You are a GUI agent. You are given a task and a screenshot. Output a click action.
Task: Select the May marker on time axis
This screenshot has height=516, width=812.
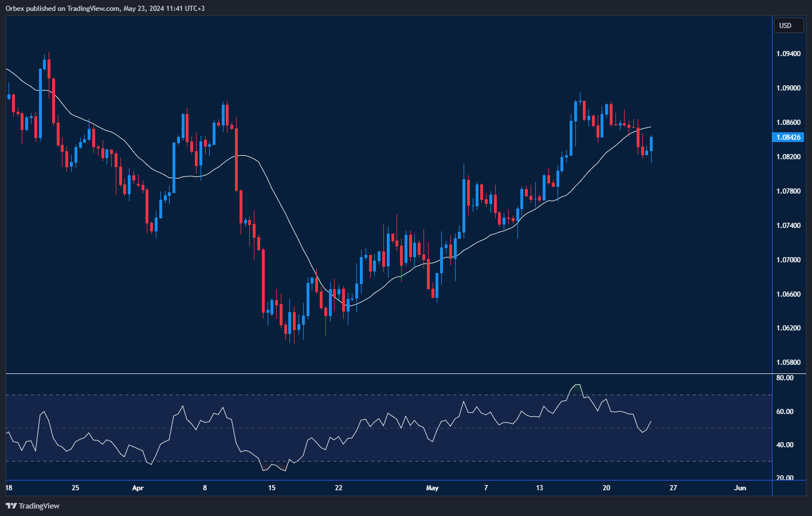(x=432, y=488)
